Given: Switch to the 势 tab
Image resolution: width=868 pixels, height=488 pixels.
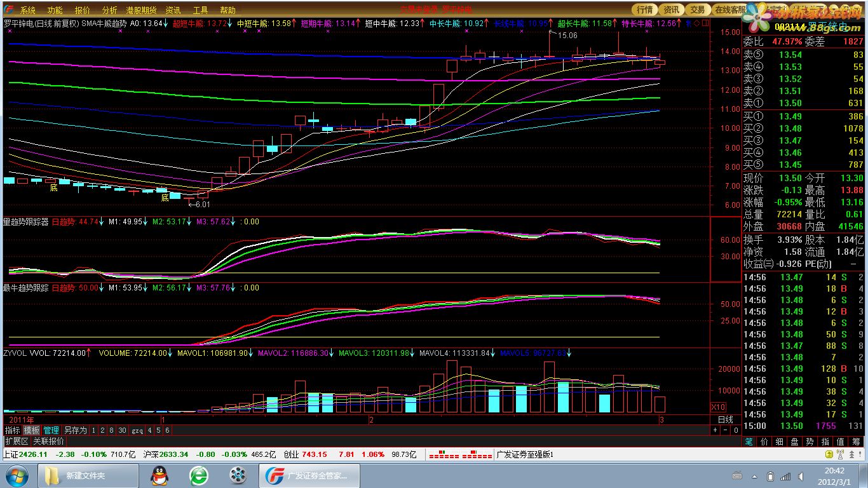Looking at the screenshot, I should 810,441.
